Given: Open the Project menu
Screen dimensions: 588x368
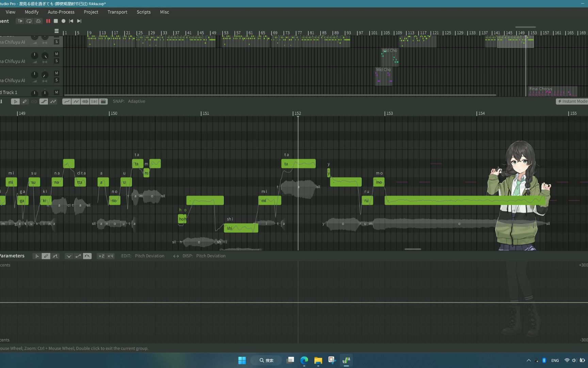Looking at the screenshot, I should [91, 12].
